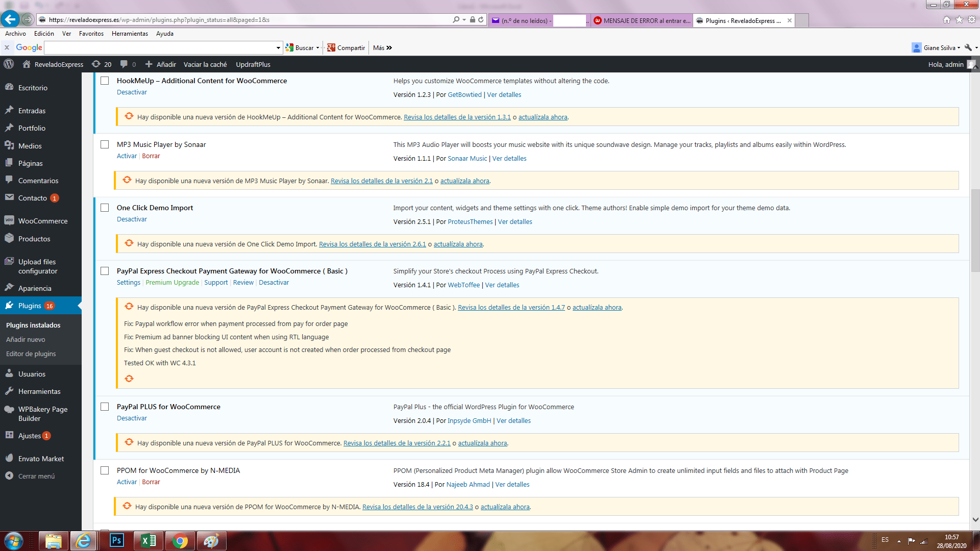Switch to the (n.º de no leídos) tab
This screenshot has height=551, width=980.
[539, 20]
